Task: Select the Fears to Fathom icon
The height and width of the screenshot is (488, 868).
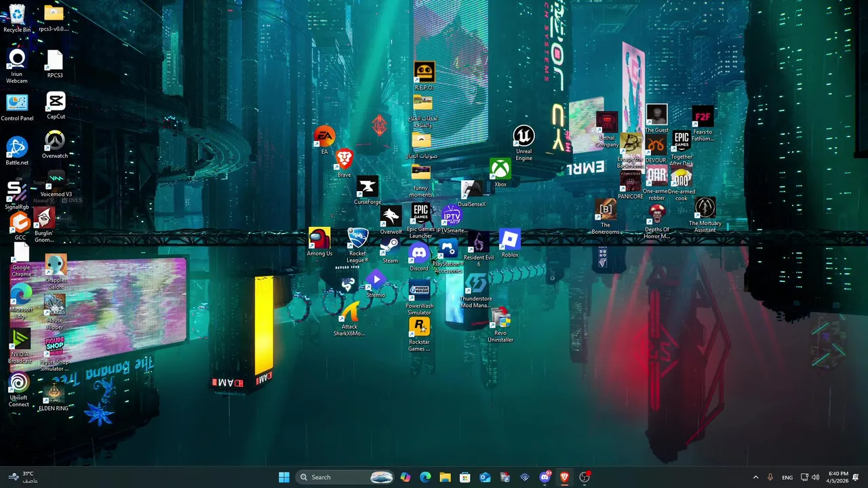Action: [703, 125]
